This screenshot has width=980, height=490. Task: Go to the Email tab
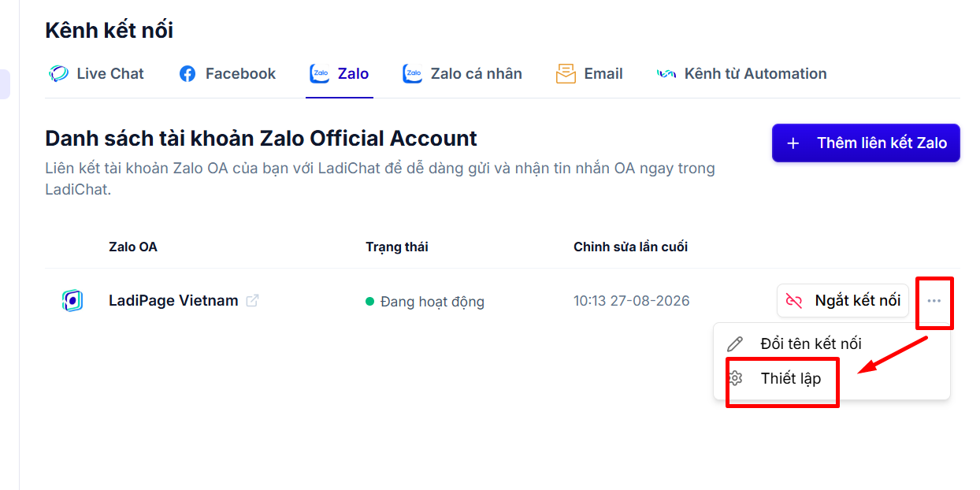[589, 74]
